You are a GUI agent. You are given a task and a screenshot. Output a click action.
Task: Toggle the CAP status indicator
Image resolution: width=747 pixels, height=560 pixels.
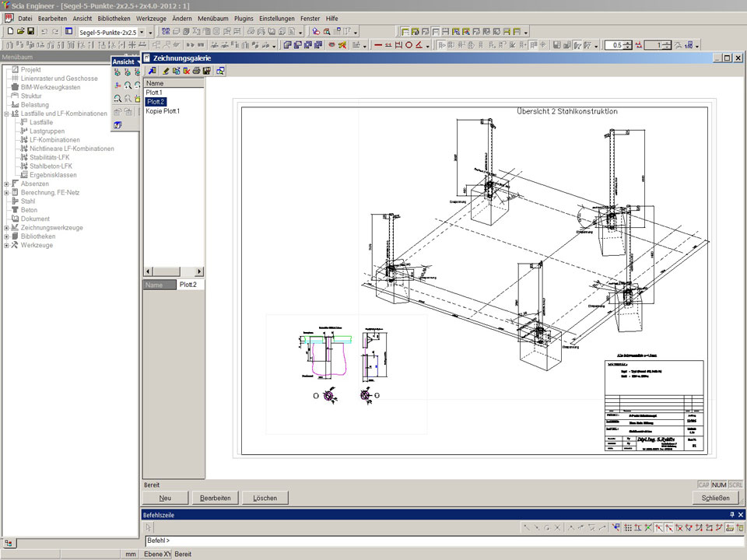[x=703, y=485]
